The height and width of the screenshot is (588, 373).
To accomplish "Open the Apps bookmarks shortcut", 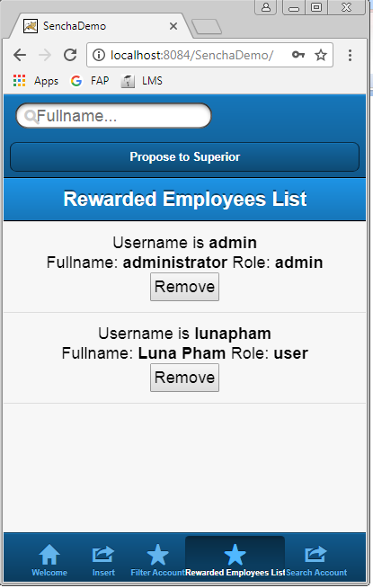I will point(36,81).
